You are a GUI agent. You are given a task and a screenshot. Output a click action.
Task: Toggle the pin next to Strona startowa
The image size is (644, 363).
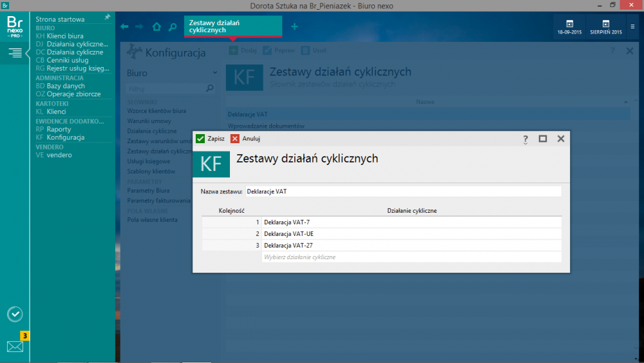click(x=107, y=17)
